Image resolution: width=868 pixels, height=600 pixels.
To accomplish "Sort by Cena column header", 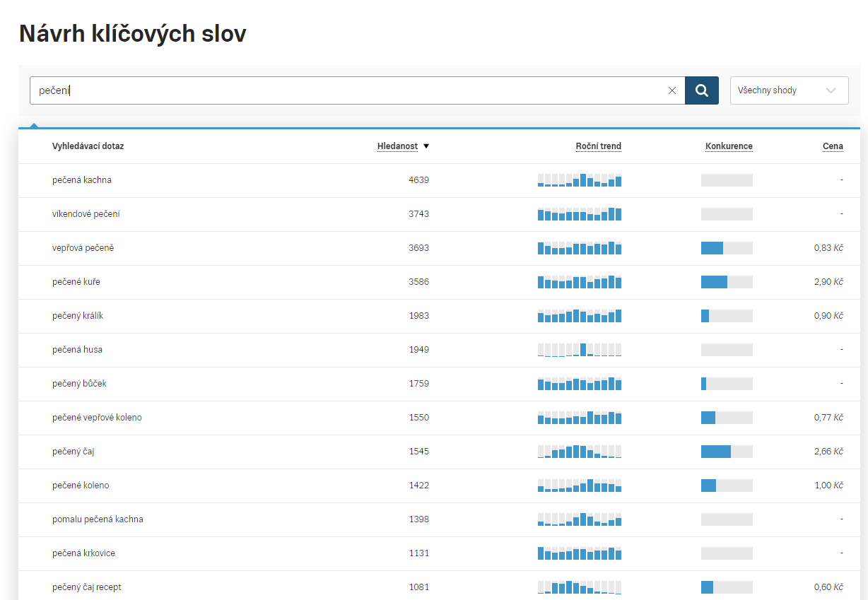I will [833, 146].
